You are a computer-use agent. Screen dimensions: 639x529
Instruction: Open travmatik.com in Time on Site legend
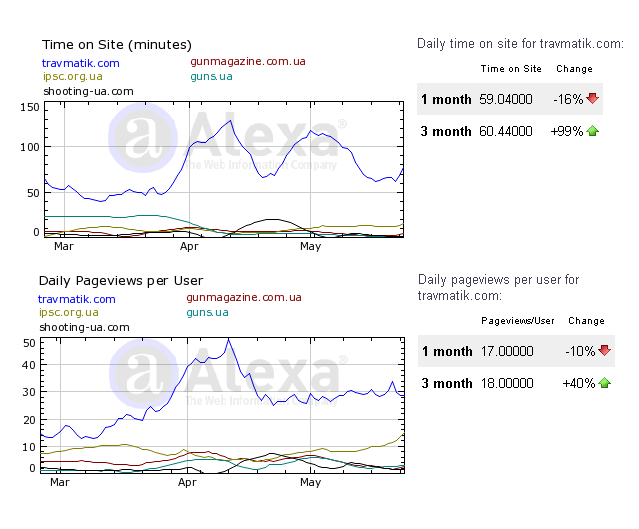pos(81,63)
